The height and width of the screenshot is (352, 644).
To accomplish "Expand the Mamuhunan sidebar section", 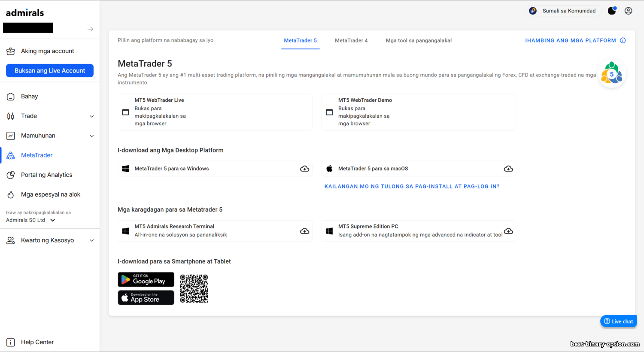I will point(91,136).
